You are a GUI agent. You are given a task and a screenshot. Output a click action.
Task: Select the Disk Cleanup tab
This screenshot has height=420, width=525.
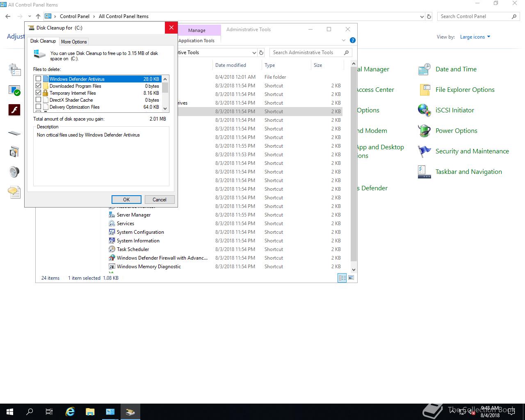point(43,41)
